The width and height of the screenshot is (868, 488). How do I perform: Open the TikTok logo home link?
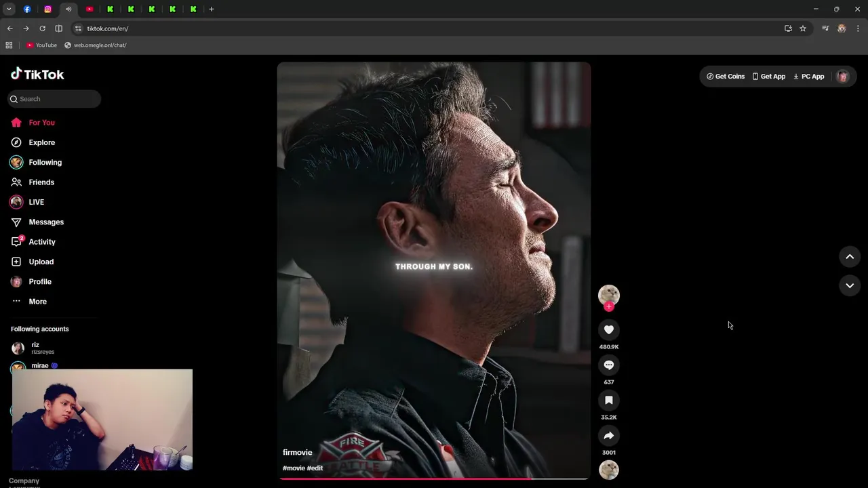coord(37,74)
